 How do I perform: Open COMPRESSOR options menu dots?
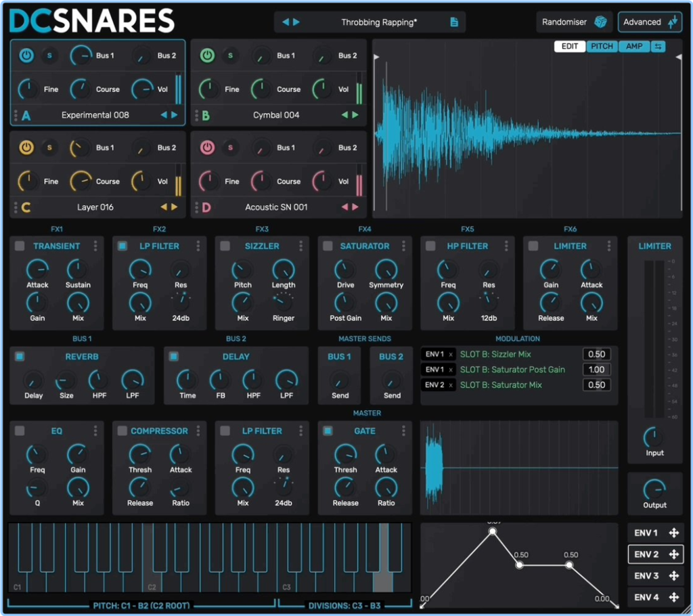198,431
